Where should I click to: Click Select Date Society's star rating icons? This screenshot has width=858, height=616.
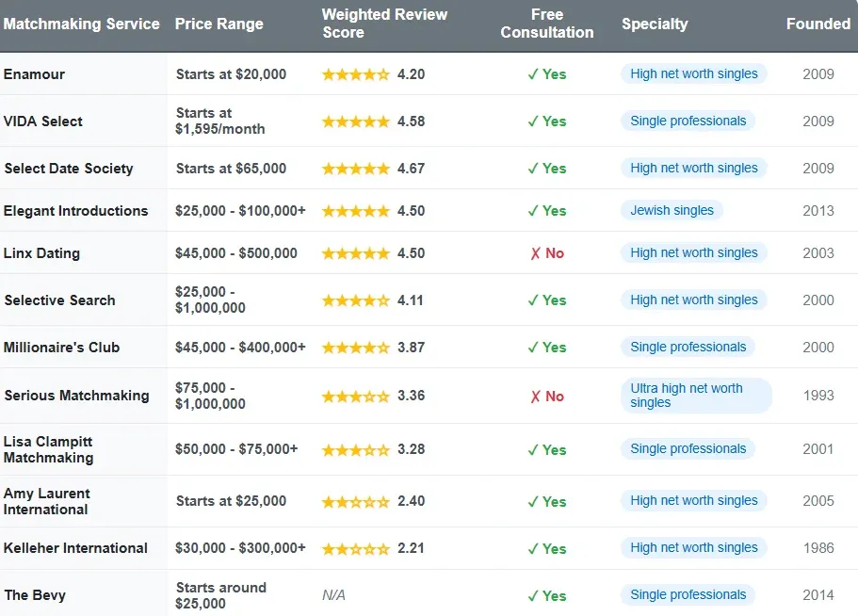(x=353, y=168)
